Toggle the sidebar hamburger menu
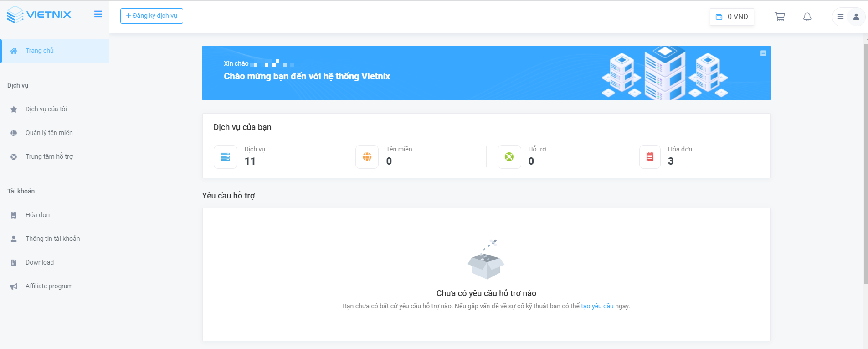The image size is (868, 349). (98, 14)
